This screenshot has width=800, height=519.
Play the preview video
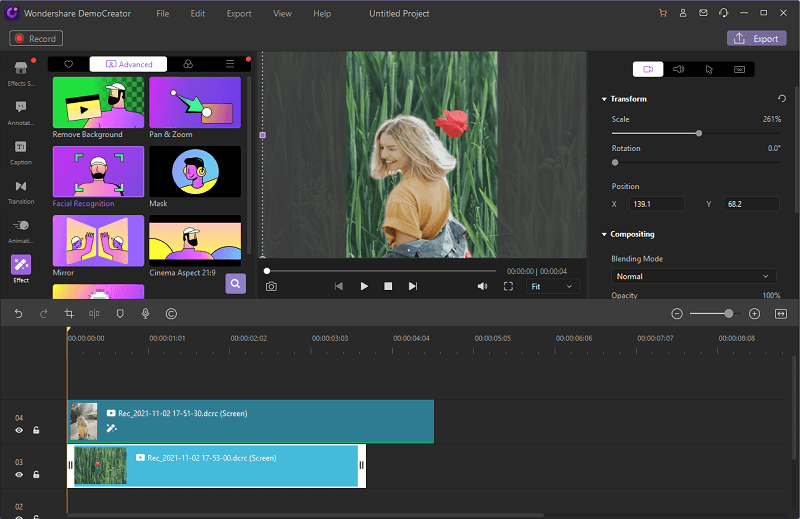pos(364,286)
